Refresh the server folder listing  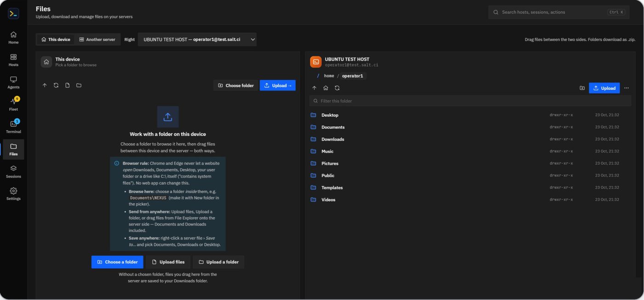[x=337, y=88]
